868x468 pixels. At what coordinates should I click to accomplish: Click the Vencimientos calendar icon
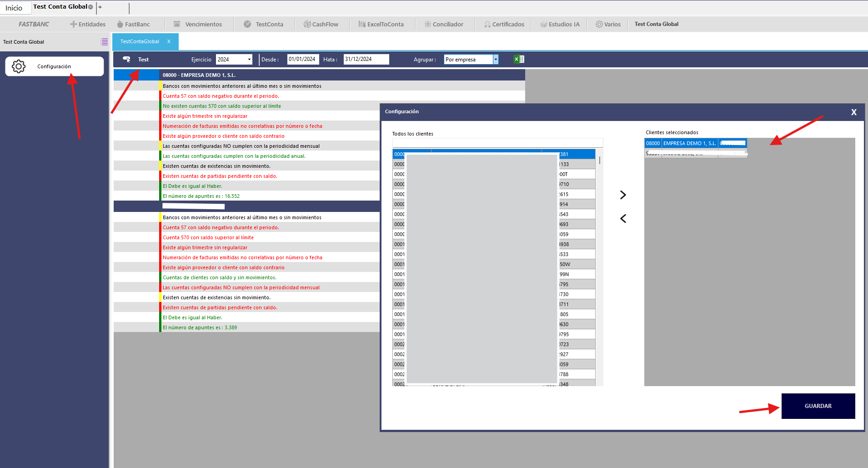pyautogui.click(x=177, y=24)
